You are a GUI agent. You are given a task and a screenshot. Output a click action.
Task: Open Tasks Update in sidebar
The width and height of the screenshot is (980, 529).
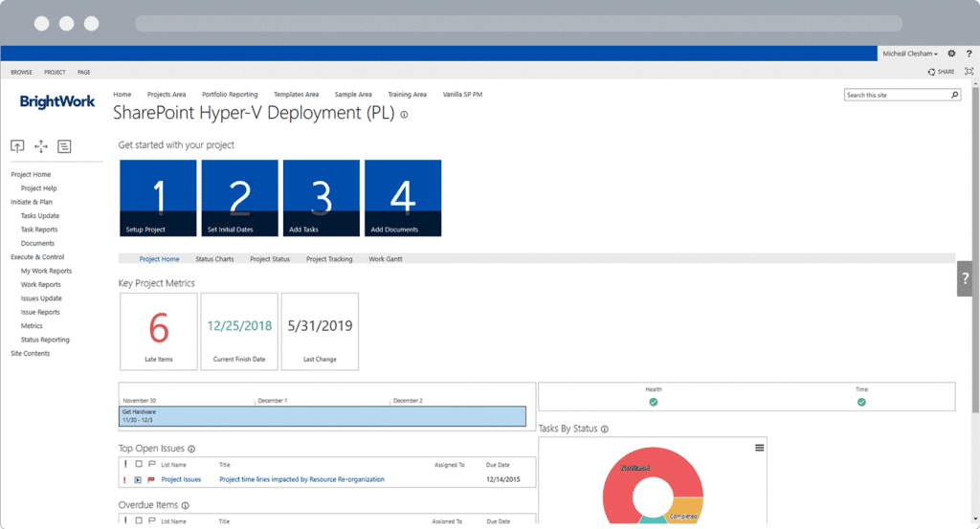pyautogui.click(x=40, y=215)
